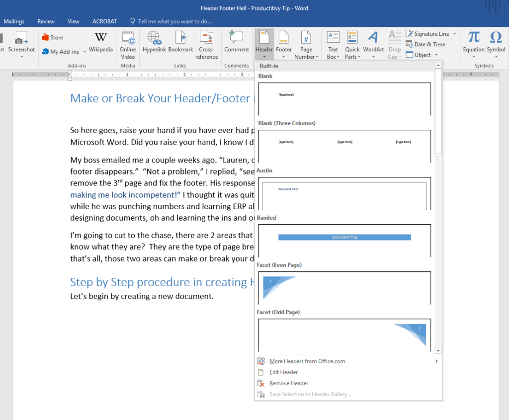
Task: Click the Edit Header page icon
Action: click(260, 372)
